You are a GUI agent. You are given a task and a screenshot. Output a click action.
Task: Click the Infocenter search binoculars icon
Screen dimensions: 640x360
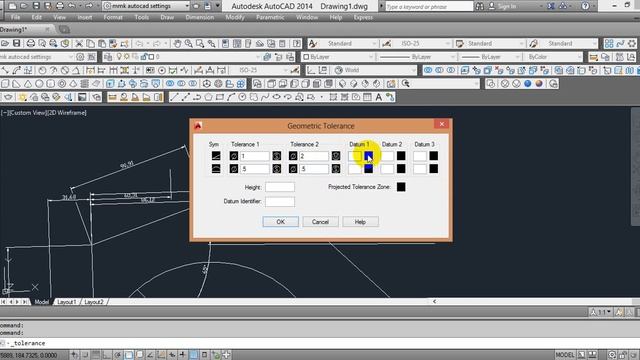tap(480, 6)
